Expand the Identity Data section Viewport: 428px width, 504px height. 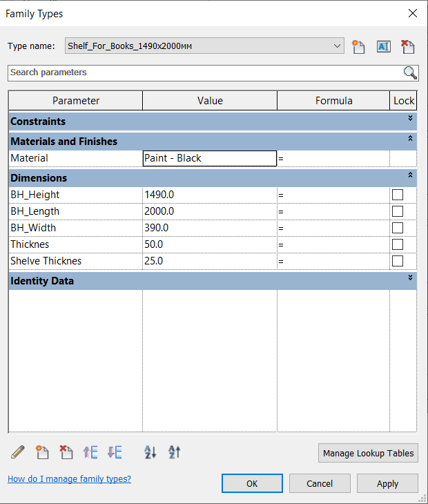pos(410,278)
